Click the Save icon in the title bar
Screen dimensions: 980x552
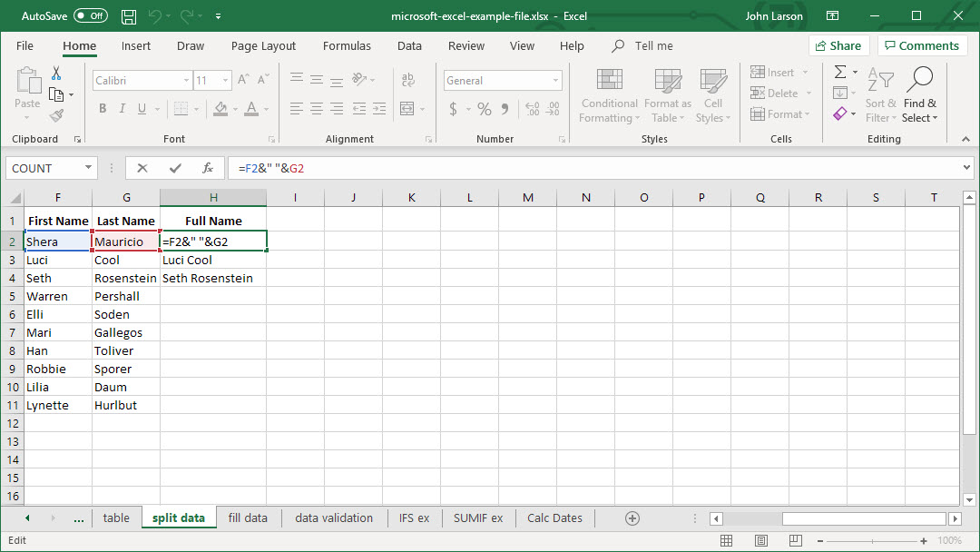(129, 16)
